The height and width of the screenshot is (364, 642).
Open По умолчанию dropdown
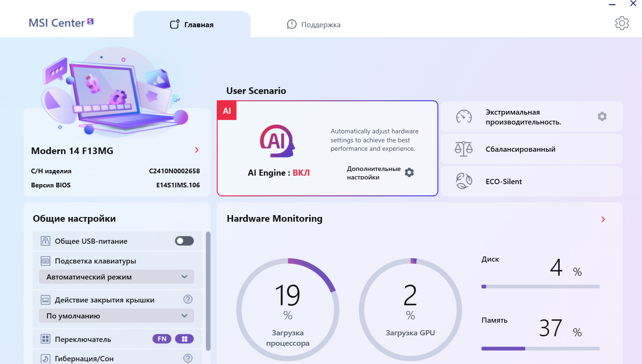tap(117, 316)
